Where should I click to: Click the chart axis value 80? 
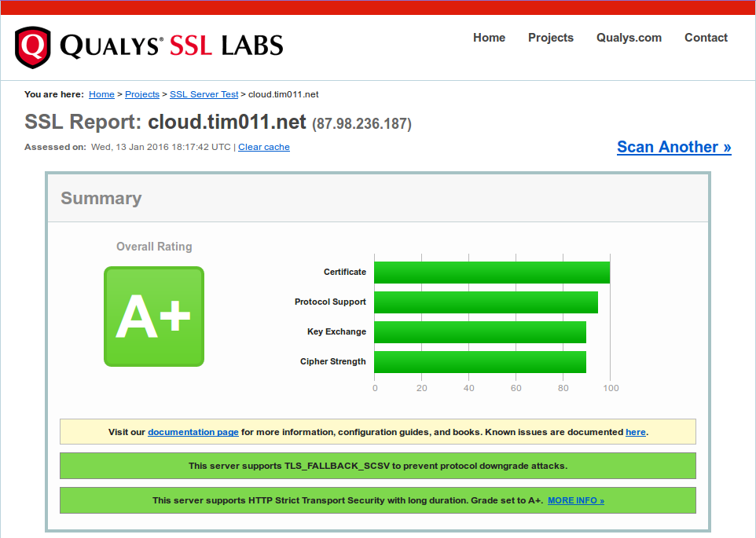coord(563,388)
